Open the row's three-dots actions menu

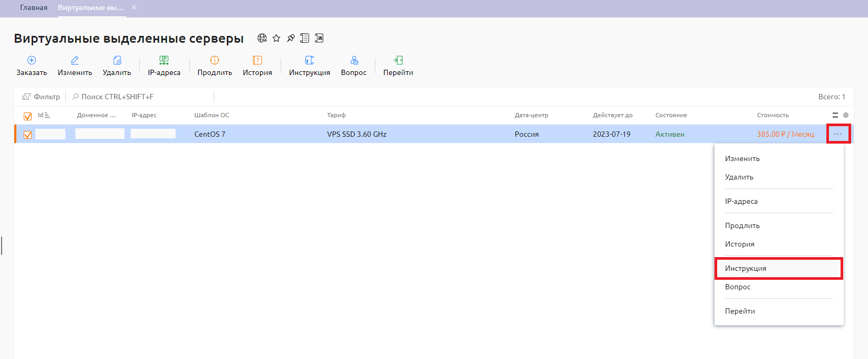click(838, 134)
